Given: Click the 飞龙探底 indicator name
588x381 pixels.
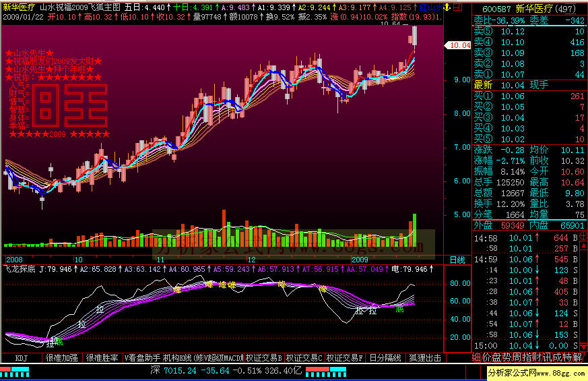Looking at the screenshot, I should (x=20, y=269).
